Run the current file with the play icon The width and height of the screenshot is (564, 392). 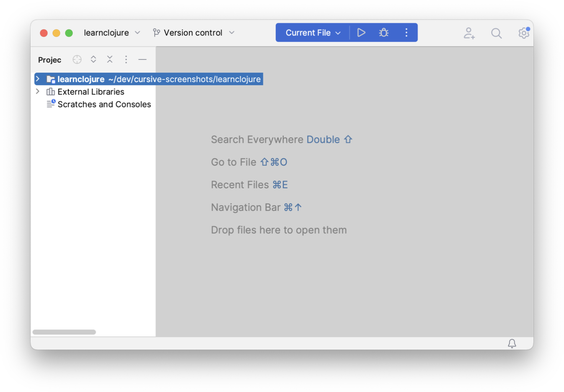[x=361, y=33]
